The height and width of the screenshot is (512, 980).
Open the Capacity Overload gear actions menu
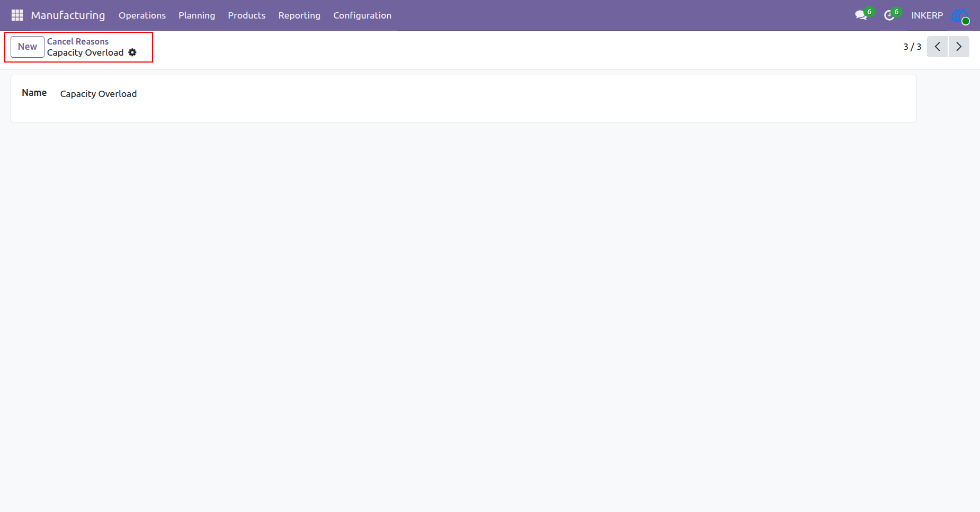132,52
